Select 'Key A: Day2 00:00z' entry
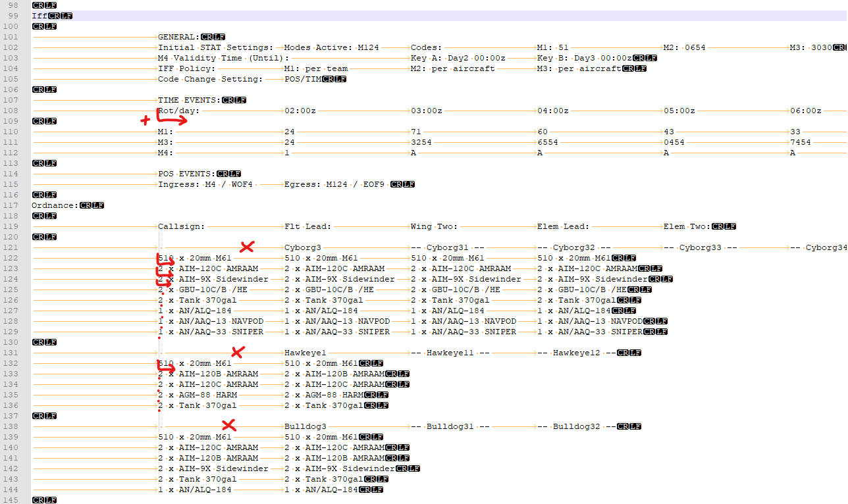848x504 pixels. pos(458,58)
